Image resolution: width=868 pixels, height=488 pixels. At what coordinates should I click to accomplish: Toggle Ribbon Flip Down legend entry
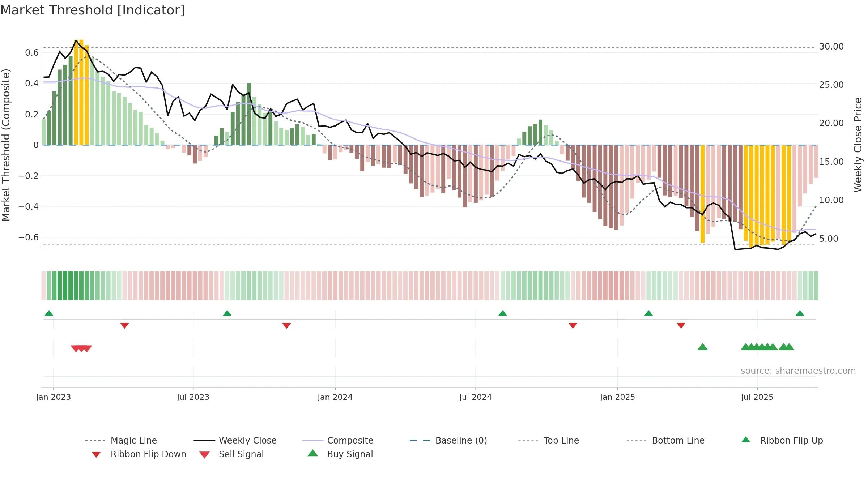(139, 454)
